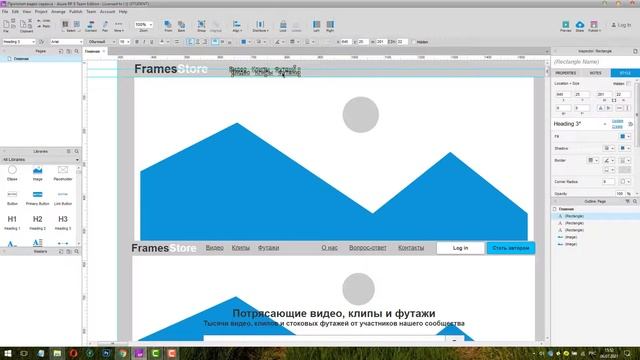
Task: Open the Arrange menu
Action: pyautogui.click(x=58, y=12)
